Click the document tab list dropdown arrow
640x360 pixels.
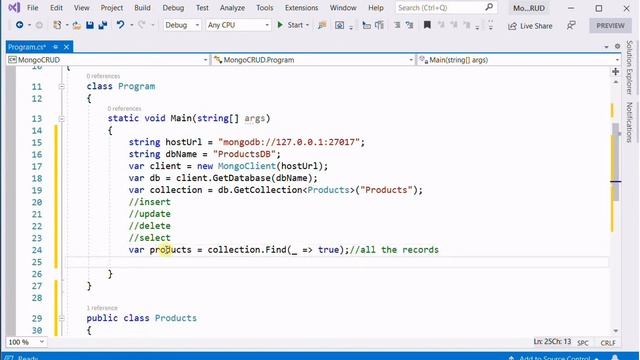click(606, 47)
